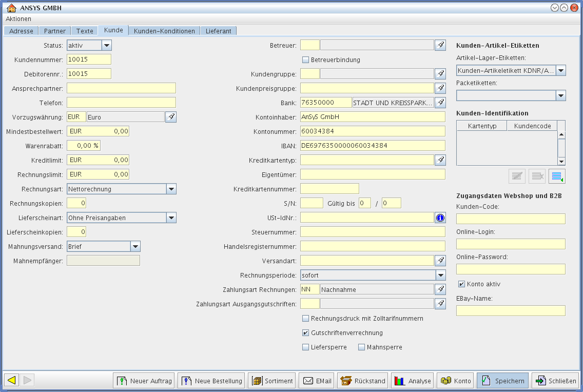Switch to the Kunden-Konditionen tab

pos(164,31)
